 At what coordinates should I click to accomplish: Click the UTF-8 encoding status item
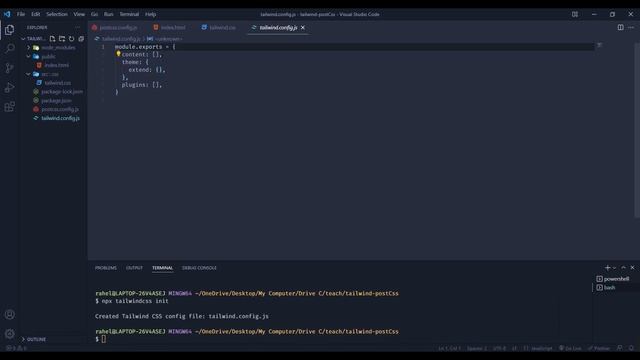click(499, 348)
